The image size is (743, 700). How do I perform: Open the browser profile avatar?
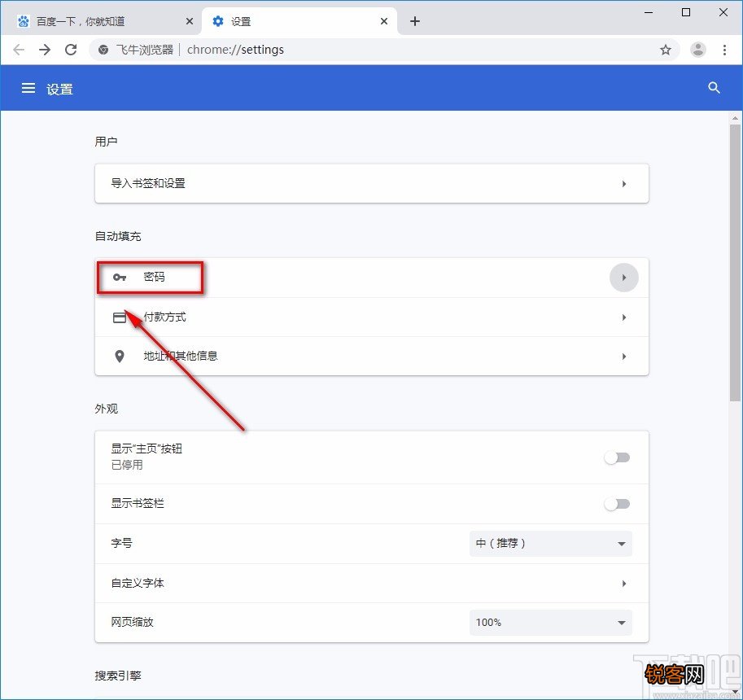698,50
